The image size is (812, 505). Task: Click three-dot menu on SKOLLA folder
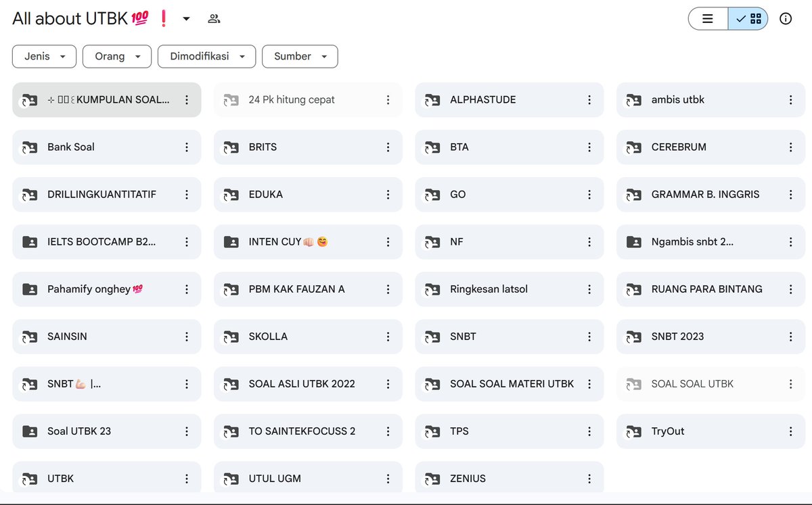pyautogui.click(x=388, y=337)
